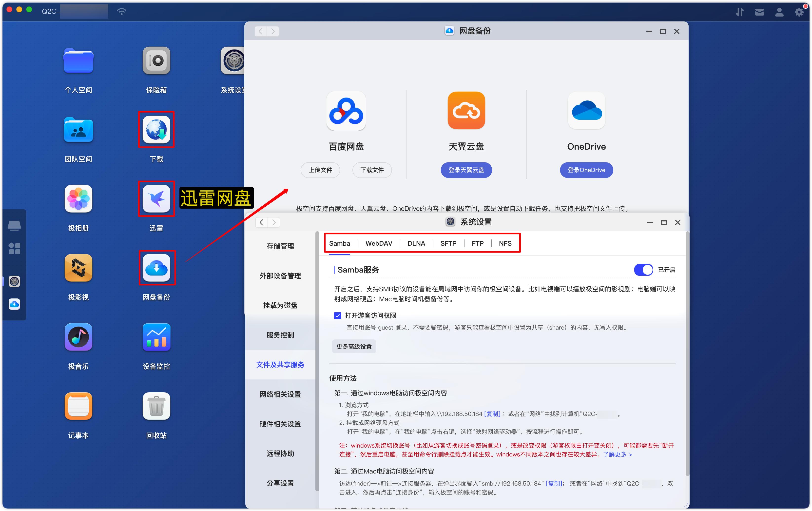Open the 网盘备份 app icon
The image size is (812, 511).
click(156, 268)
